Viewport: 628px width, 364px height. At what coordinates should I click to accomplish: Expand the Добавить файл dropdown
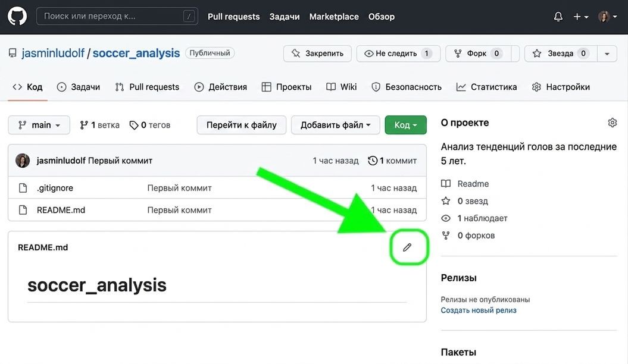pyautogui.click(x=335, y=125)
